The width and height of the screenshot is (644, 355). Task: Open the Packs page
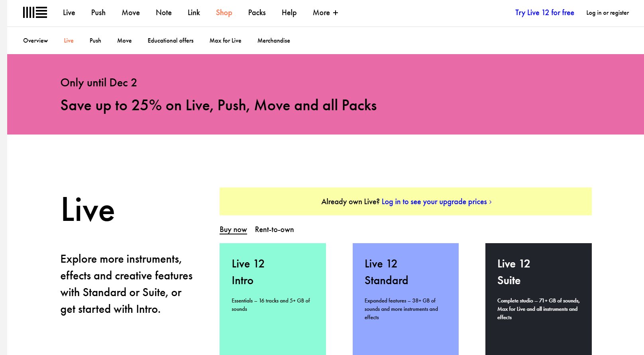pyautogui.click(x=257, y=13)
